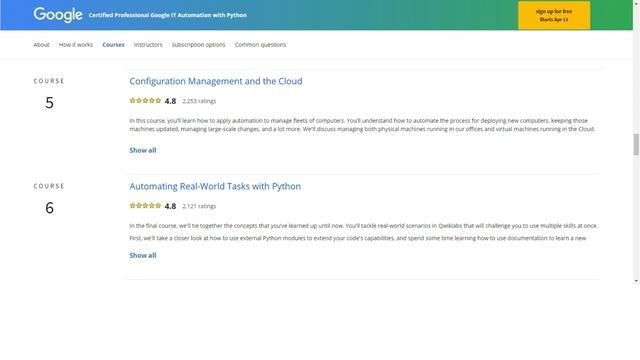The width and height of the screenshot is (640, 360).
Task: Click star rating of Automating Real-World Tasks course
Action: click(x=145, y=206)
